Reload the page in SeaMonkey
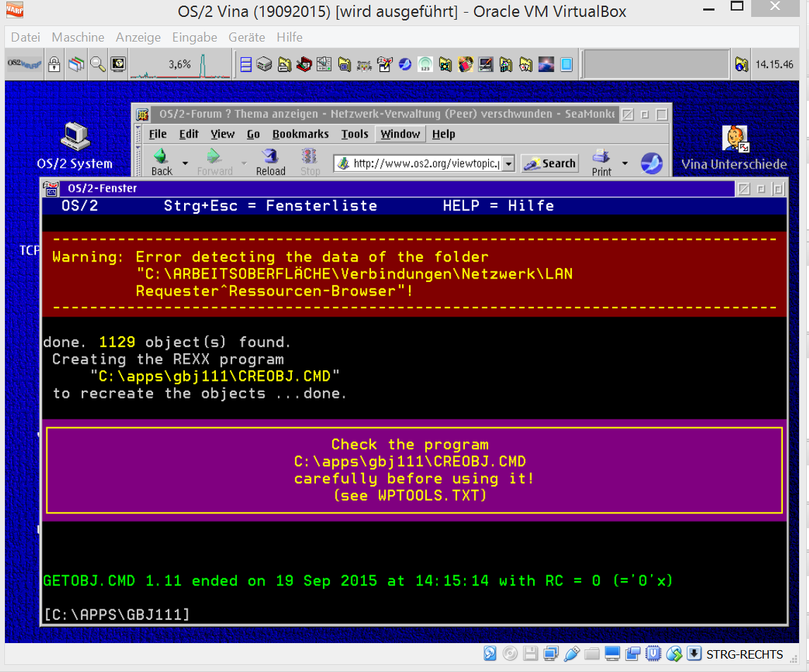 pos(270,162)
